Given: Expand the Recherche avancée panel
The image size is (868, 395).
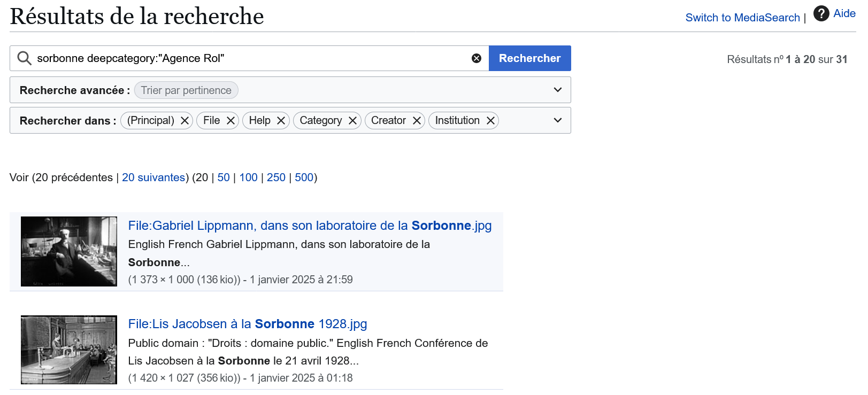Looking at the screenshot, I should 557,90.
